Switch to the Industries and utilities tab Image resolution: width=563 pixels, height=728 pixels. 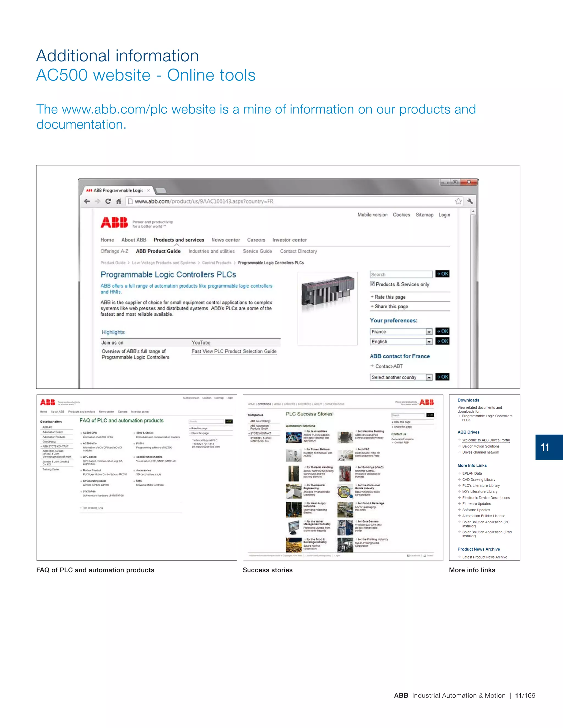tap(211, 251)
